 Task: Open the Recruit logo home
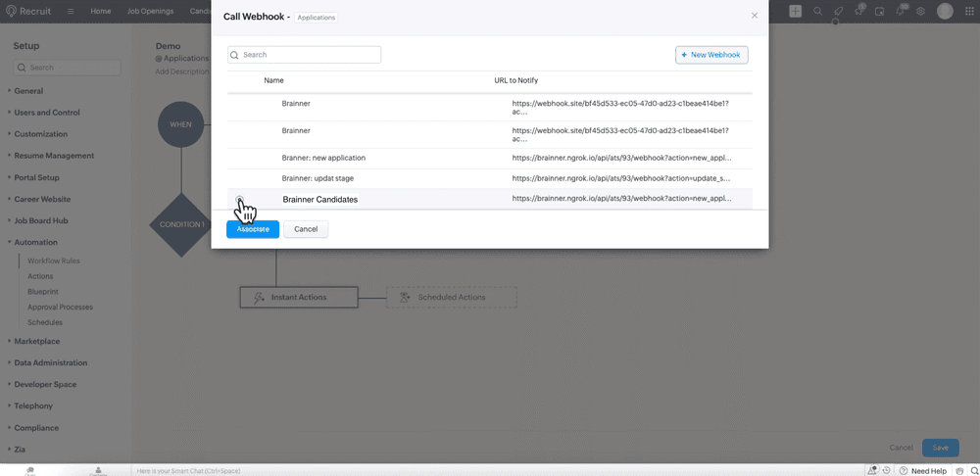[28, 11]
